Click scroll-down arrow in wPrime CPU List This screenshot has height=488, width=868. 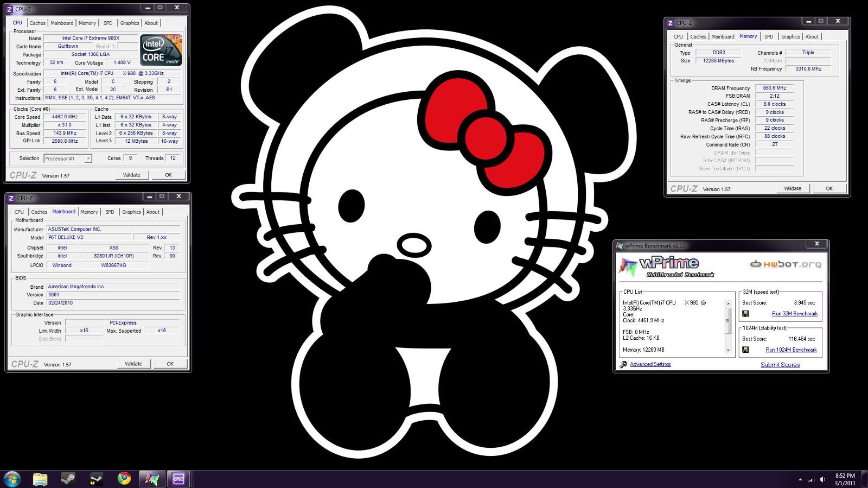point(728,351)
